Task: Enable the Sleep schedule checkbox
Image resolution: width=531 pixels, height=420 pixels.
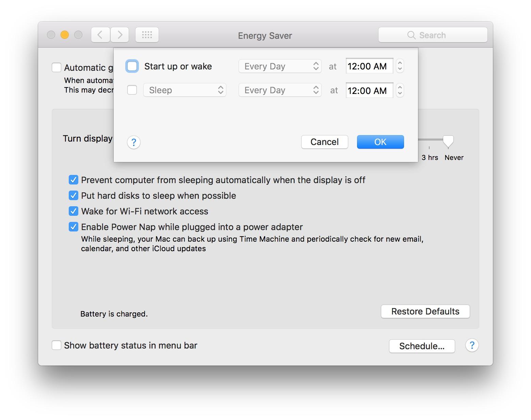Action: tap(132, 90)
